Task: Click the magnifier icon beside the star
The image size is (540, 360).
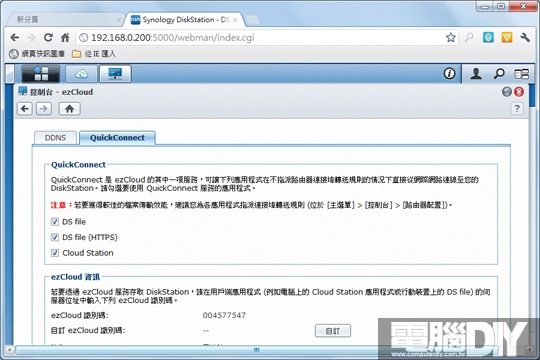Action: coord(469,37)
